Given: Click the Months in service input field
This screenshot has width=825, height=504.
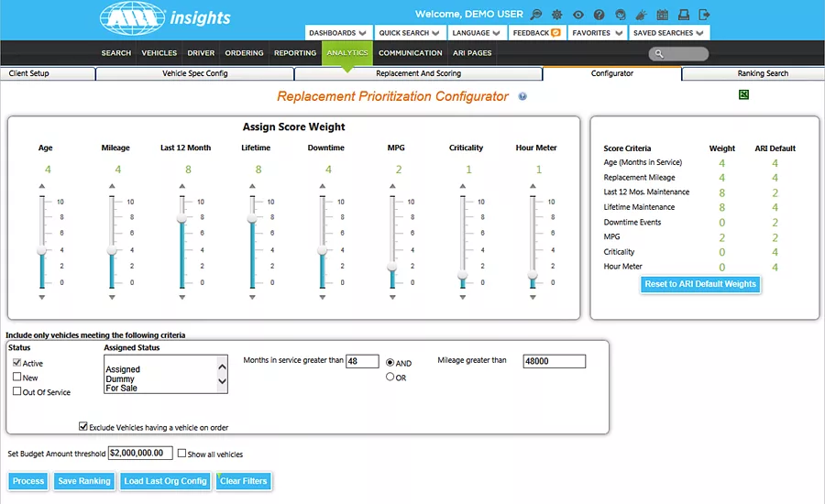Looking at the screenshot, I should 362,361.
